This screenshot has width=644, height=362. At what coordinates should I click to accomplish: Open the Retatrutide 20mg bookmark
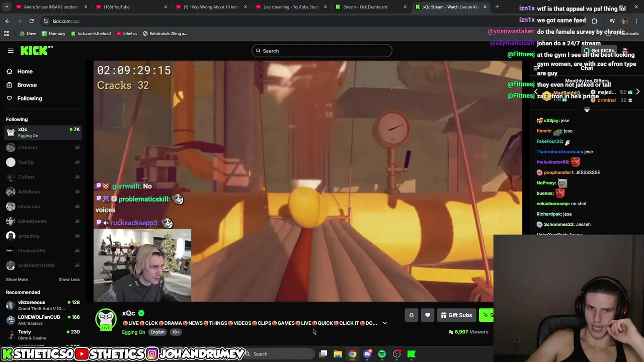[165, 34]
